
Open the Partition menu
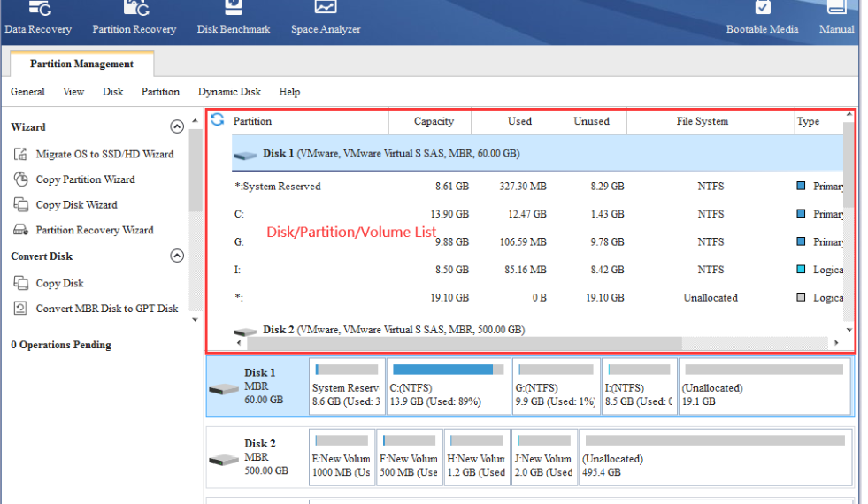pyautogui.click(x=160, y=92)
